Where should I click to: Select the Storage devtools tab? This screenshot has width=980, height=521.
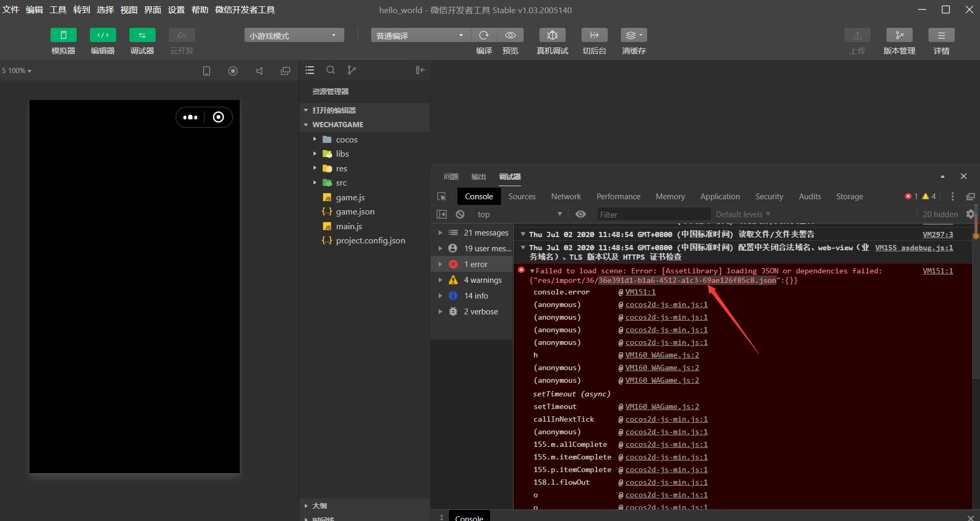coord(850,197)
